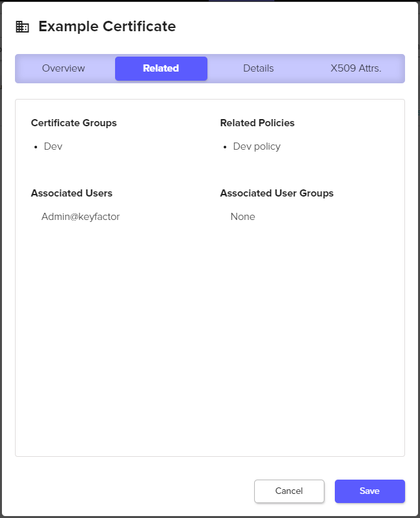Click the bullet beside Dev policy
The height and width of the screenshot is (518, 420).
(226, 147)
